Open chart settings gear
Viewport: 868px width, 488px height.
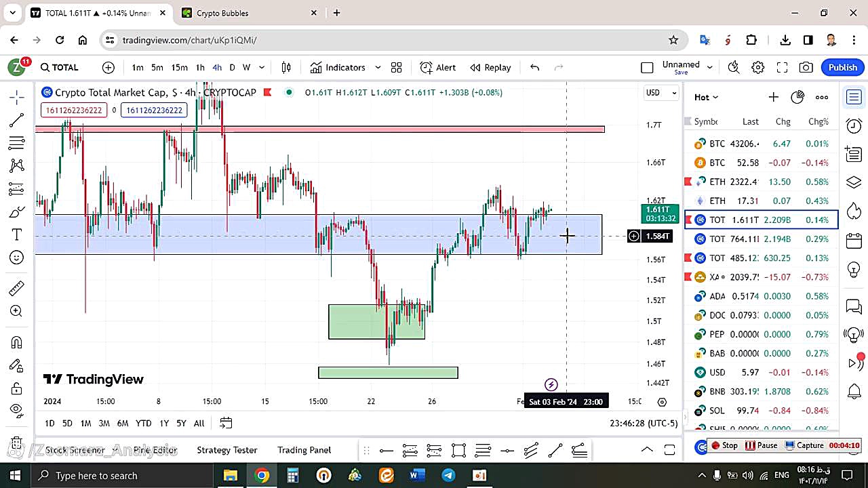tap(758, 67)
